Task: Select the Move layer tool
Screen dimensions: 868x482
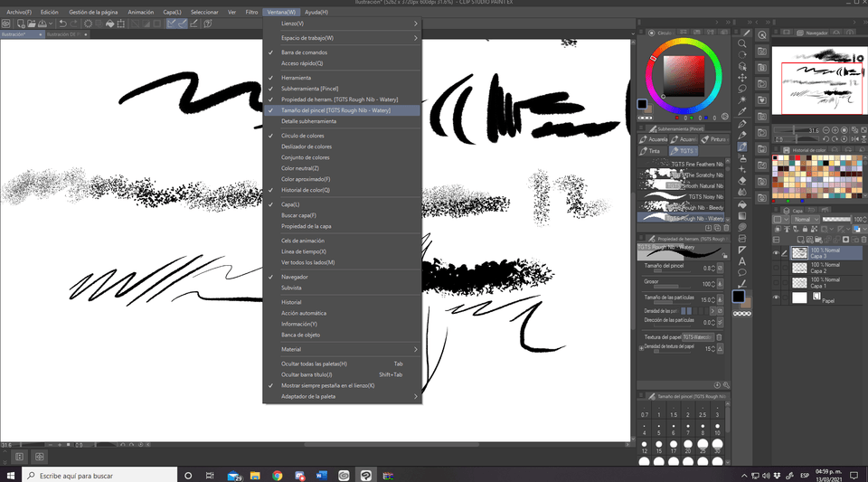Action: point(741,77)
